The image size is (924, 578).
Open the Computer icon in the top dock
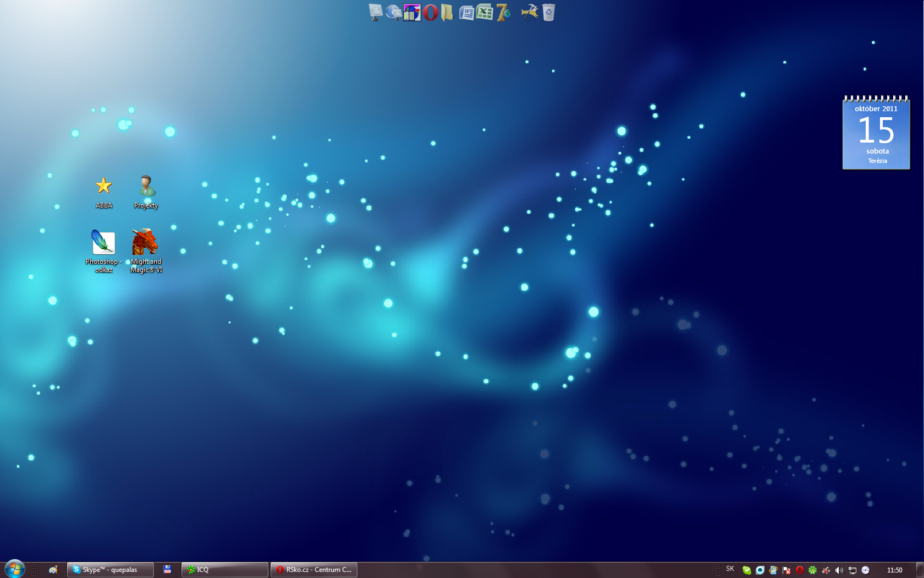[375, 12]
